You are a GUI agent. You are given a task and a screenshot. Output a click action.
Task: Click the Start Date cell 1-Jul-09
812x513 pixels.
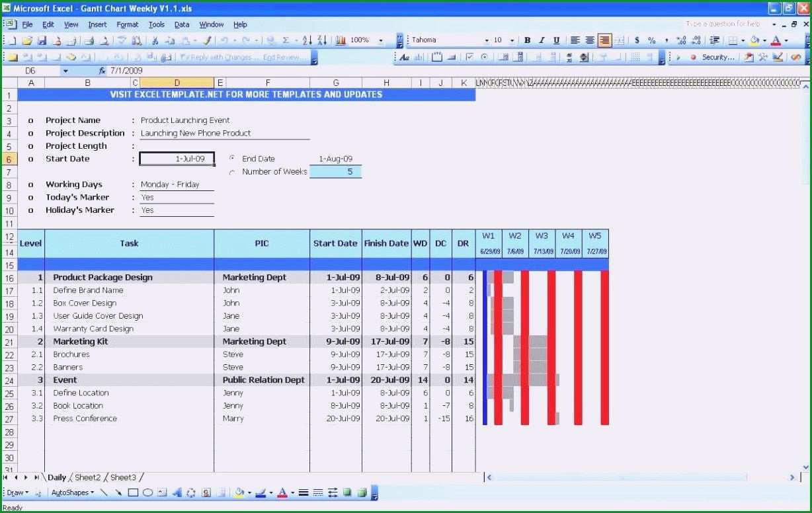[177, 159]
